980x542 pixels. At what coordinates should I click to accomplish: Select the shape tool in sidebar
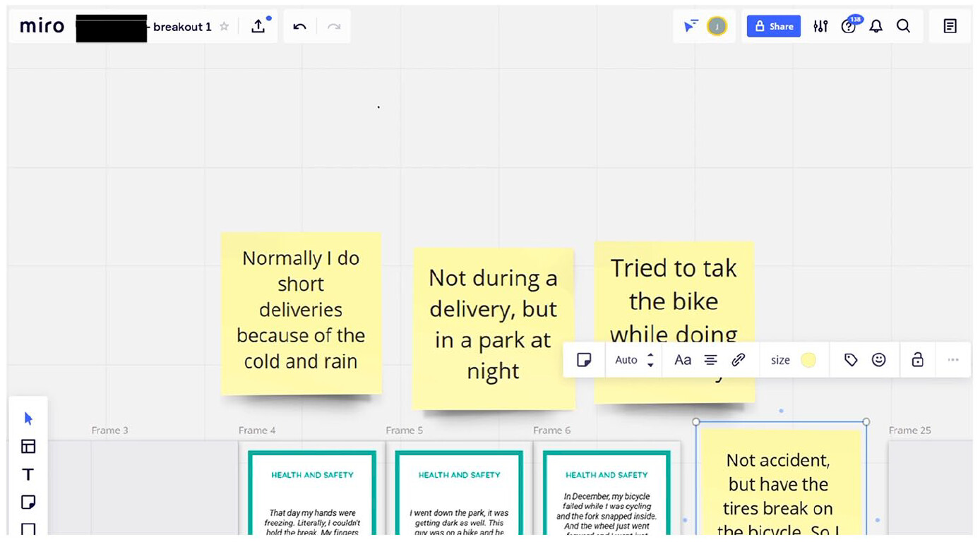tap(28, 529)
